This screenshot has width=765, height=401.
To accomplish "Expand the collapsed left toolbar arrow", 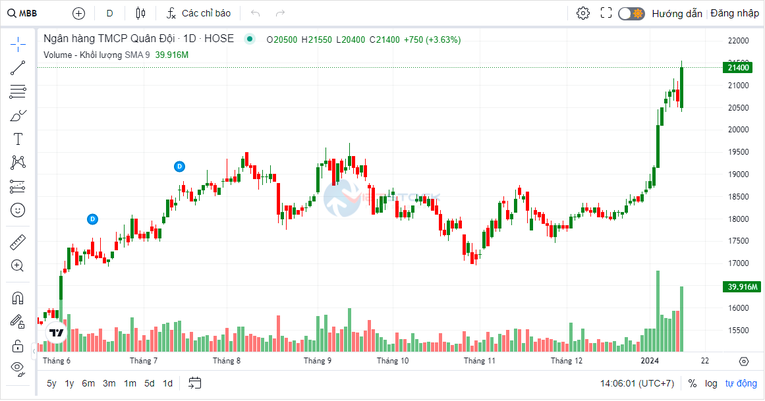I will tap(34, 351).
